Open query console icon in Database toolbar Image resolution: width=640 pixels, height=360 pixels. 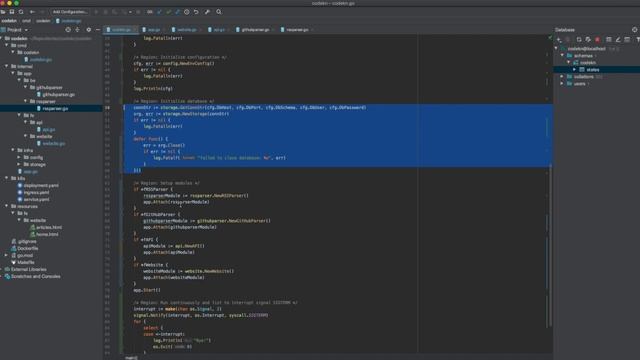(x=627, y=40)
